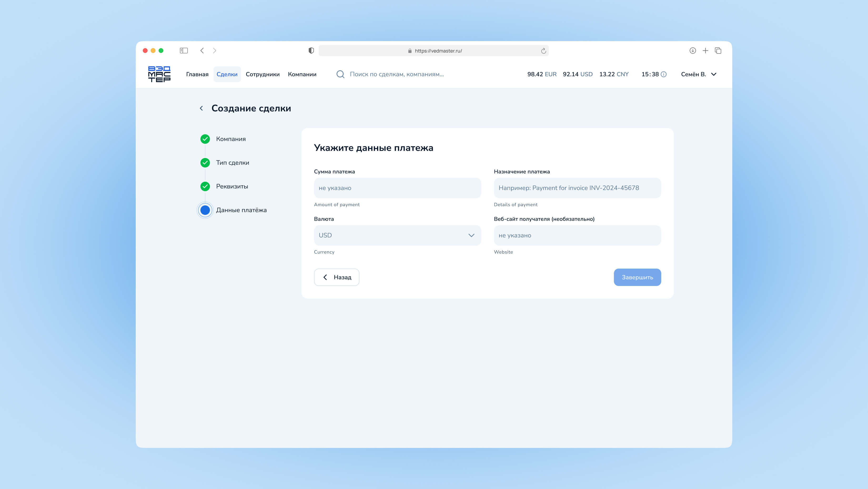Open browser downloads icon
The image size is (868, 489).
pos(693,51)
